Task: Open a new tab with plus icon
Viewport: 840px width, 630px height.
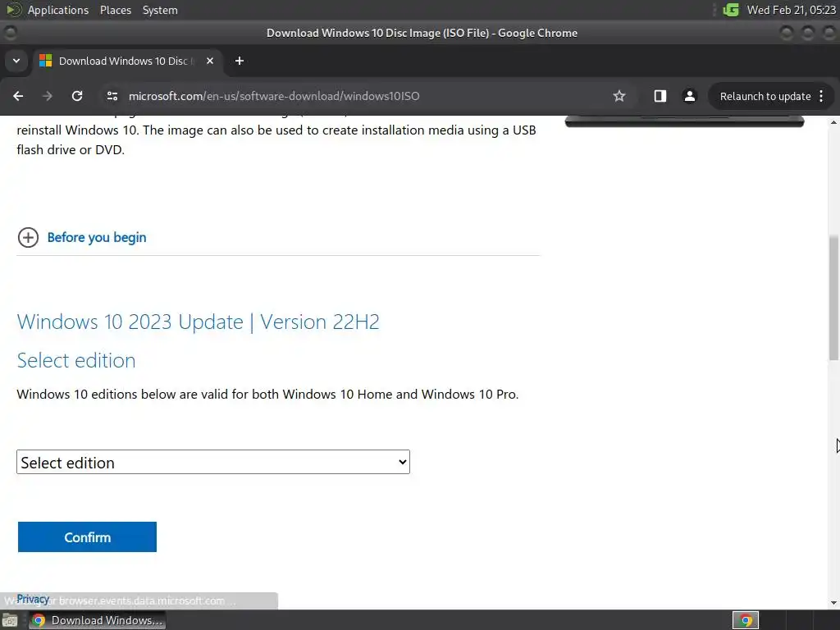Action: pos(240,61)
